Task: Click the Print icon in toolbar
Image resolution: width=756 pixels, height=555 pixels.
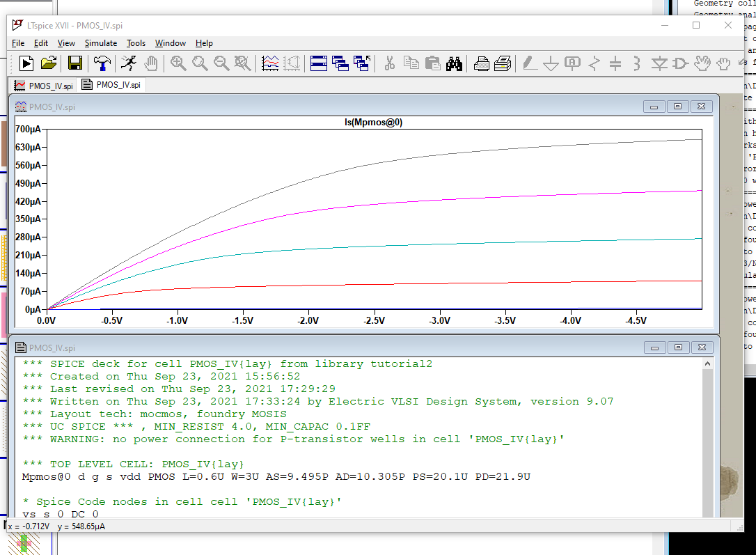Action: 482,63
